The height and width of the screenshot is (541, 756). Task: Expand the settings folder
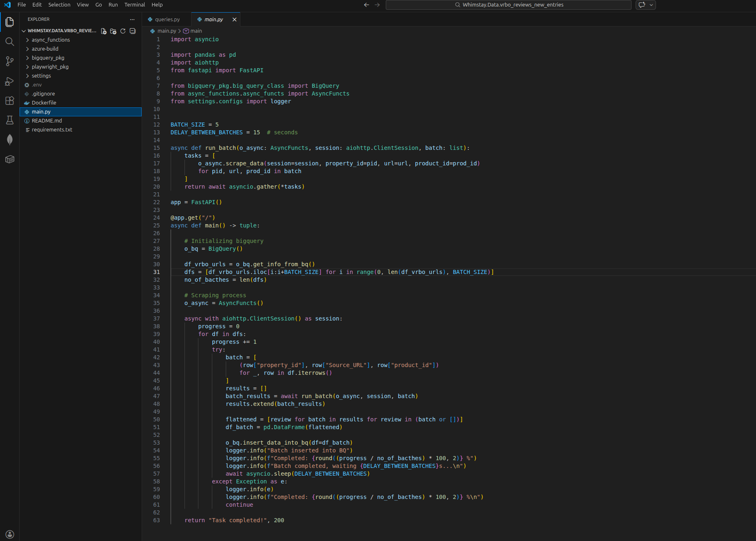click(x=42, y=76)
